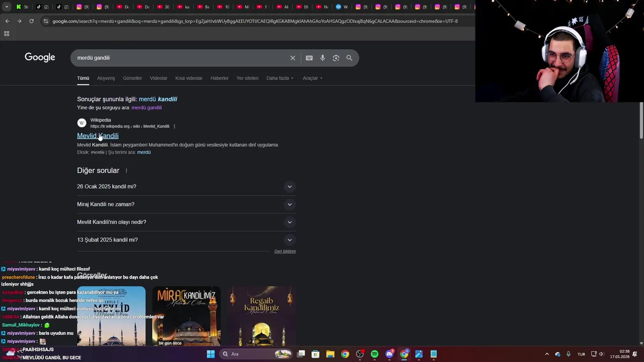Click the required term link 'merdü'

(144, 152)
